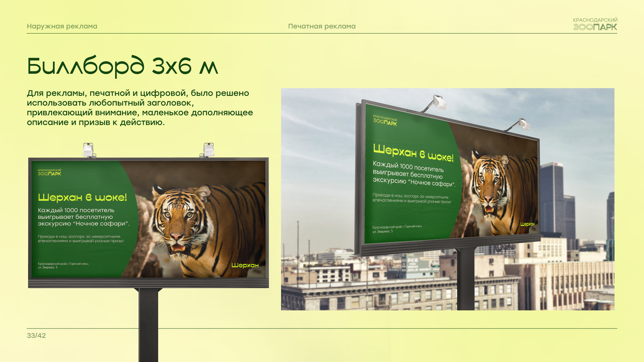Screen dimensions: 644x362
Task: Select the Наружная реклама header label
Action: 62,26
